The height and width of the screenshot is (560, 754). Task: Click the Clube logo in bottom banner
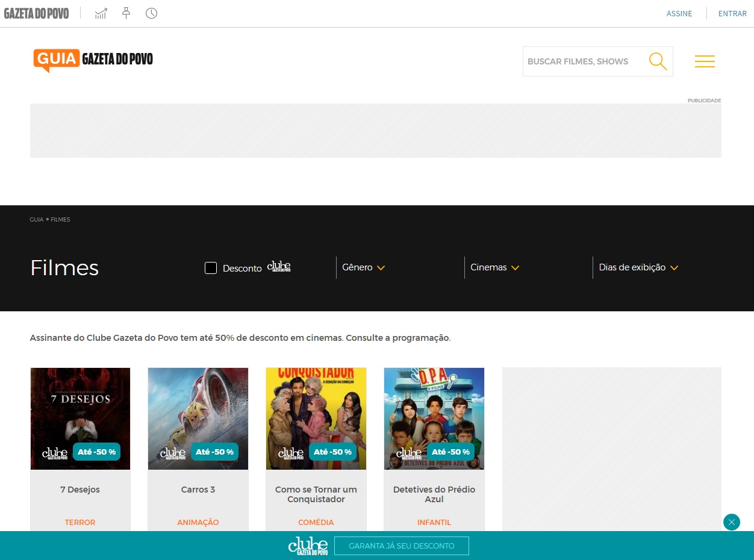[x=308, y=546]
